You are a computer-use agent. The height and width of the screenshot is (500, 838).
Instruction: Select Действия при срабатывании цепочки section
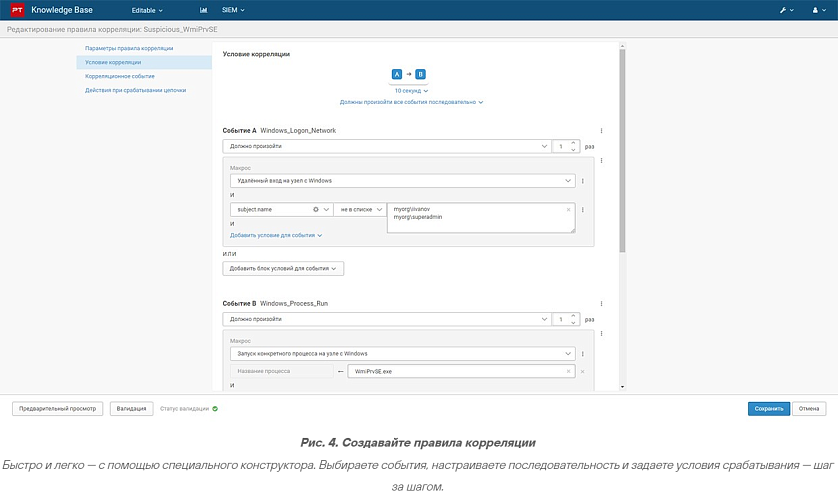(135, 90)
